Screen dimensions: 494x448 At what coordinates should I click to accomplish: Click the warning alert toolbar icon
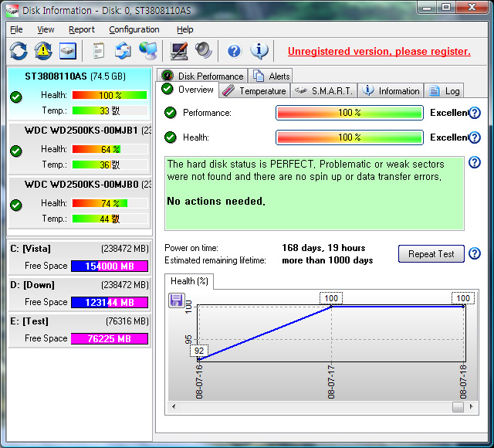pyautogui.click(x=43, y=51)
